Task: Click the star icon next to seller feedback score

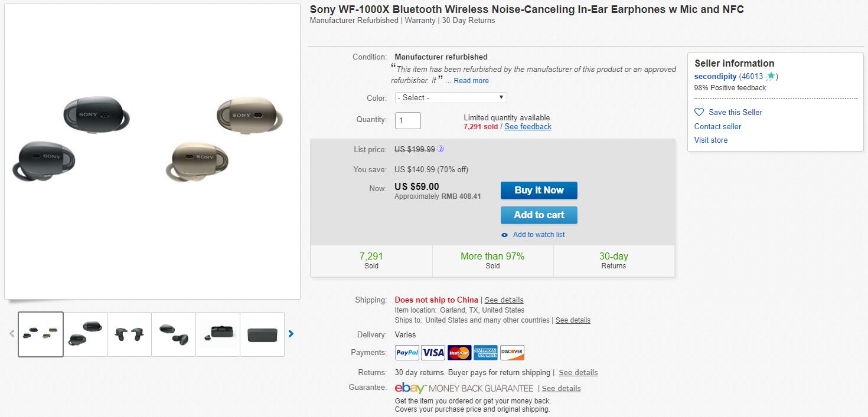Action: coord(771,76)
